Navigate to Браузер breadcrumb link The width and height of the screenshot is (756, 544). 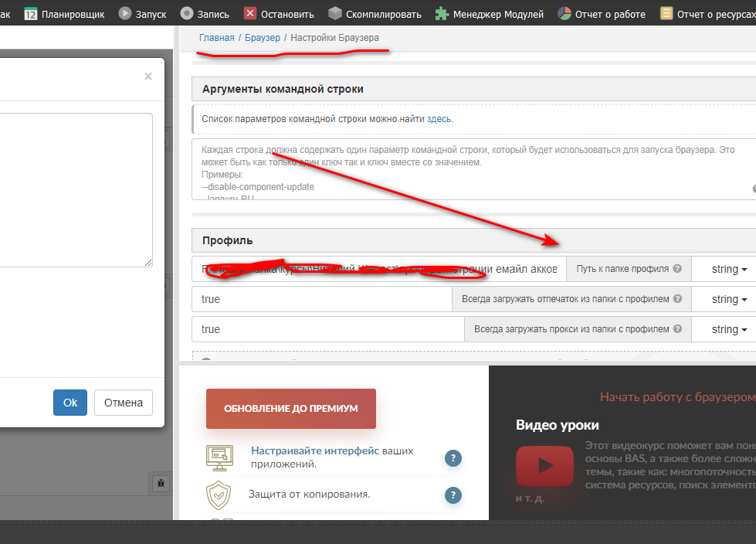point(263,37)
